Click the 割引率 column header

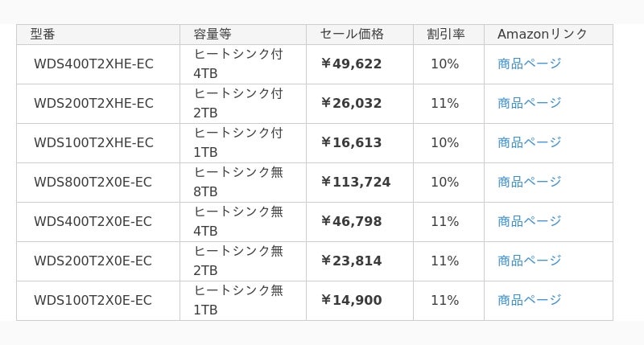pos(449,35)
